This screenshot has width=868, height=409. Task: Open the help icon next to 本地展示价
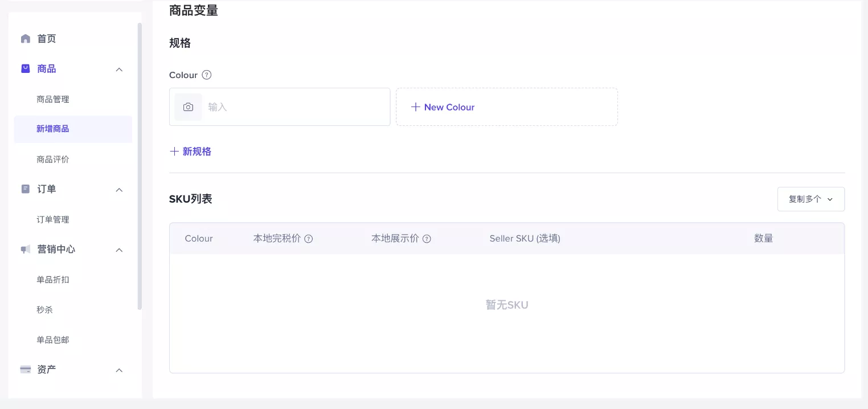click(x=427, y=239)
